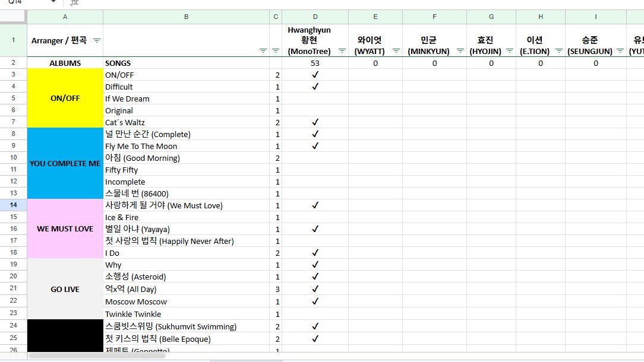Select column B header
This screenshot has width=644, height=362.
point(186,17)
